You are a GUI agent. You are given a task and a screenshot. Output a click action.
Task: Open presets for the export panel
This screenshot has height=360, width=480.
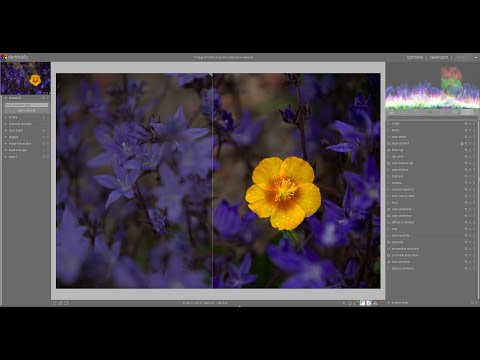[x=48, y=157]
